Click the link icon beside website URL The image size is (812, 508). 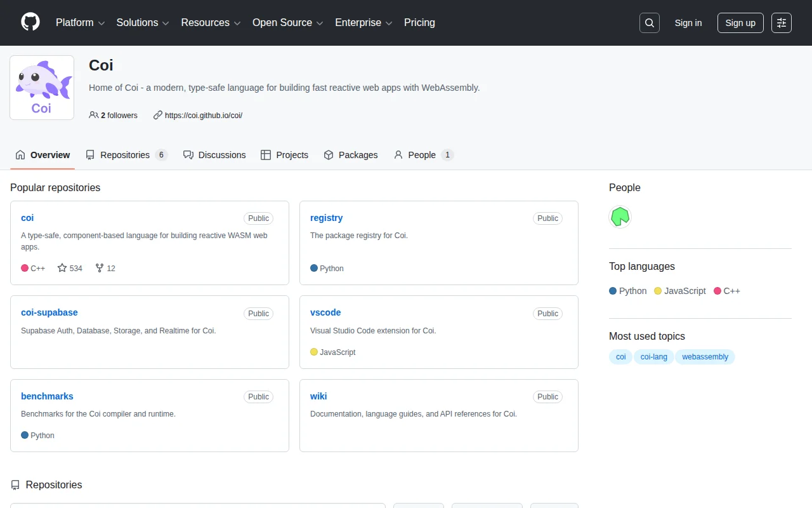point(158,115)
